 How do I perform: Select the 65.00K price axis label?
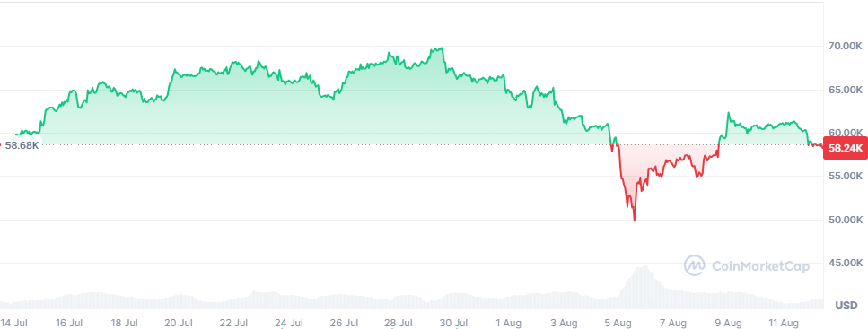846,90
